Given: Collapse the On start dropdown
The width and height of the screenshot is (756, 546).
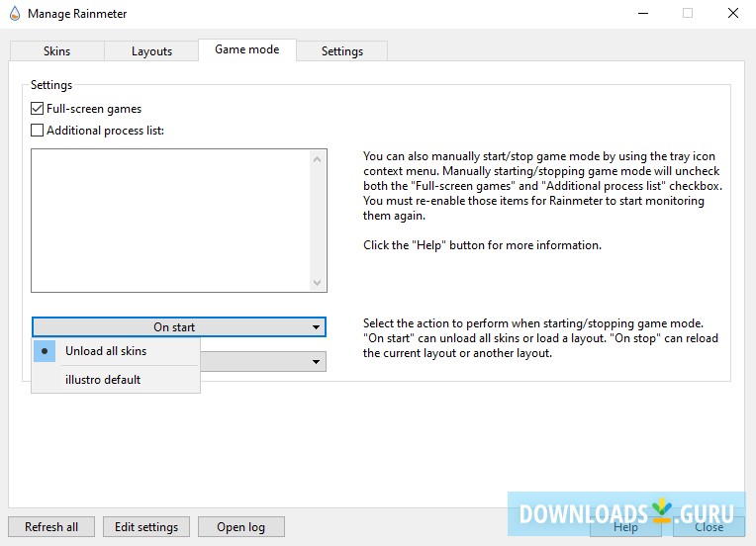Looking at the screenshot, I should coord(179,326).
